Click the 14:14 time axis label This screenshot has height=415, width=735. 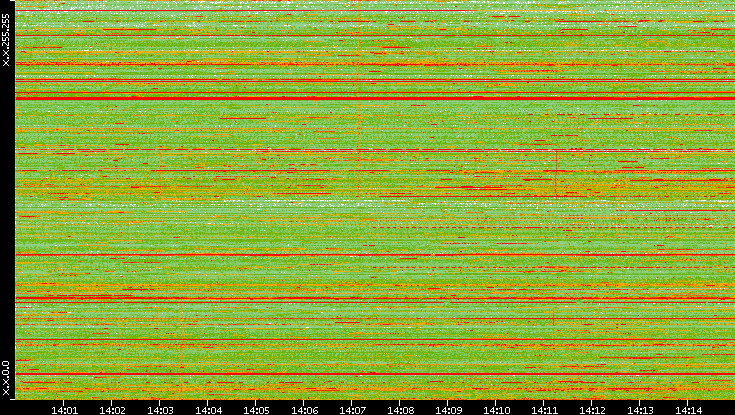[688, 410]
